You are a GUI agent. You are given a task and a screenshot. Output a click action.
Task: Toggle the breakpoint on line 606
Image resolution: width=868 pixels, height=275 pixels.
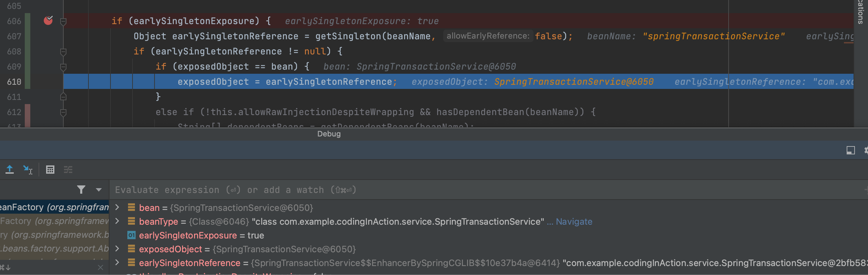point(48,21)
